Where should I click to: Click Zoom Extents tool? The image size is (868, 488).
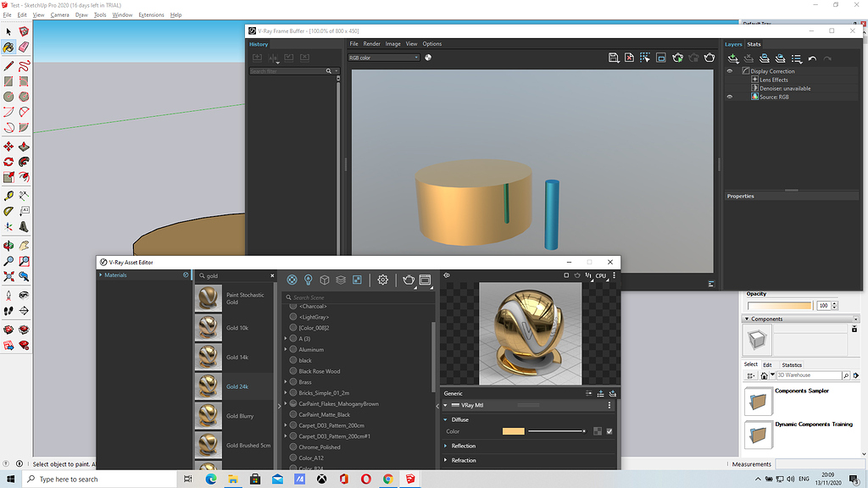pos(8,276)
